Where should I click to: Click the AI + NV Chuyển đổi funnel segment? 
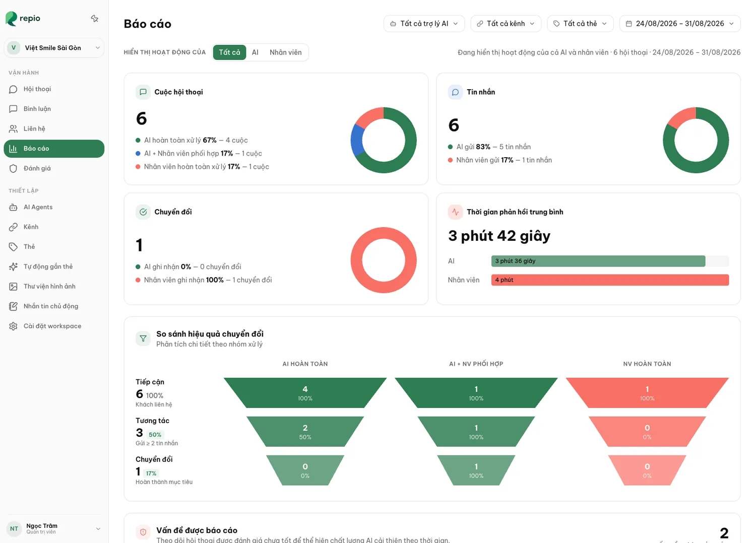(476, 470)
